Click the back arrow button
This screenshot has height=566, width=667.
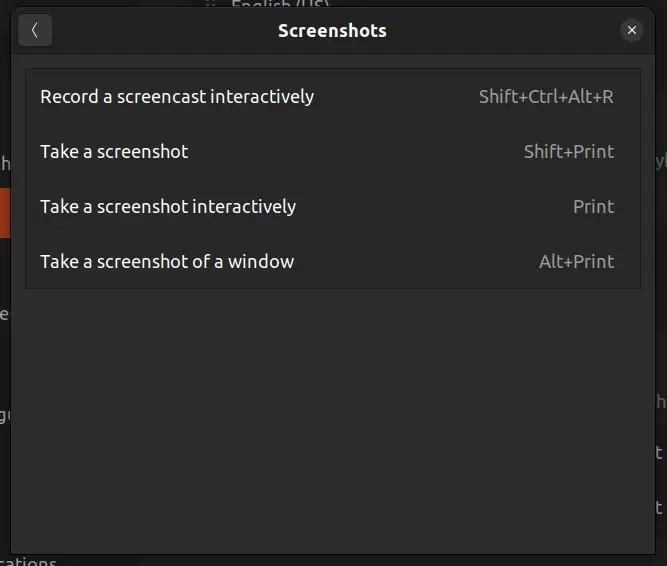point(35,30)
